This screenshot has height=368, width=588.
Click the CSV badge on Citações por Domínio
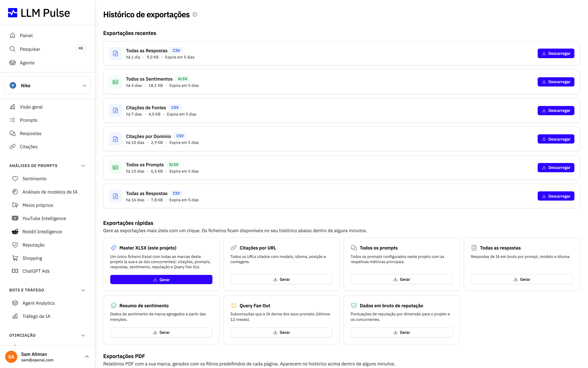click(x=180, y=136)
